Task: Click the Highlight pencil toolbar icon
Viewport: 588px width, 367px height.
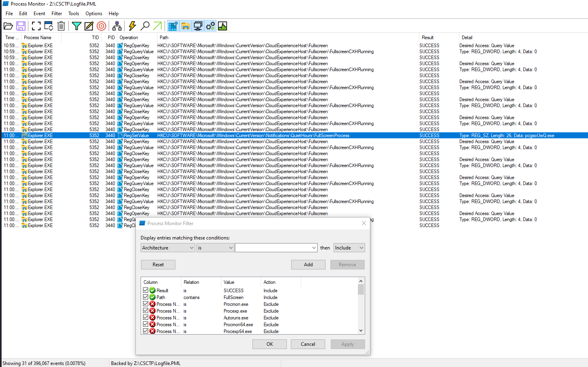Action: tap(89, 26)
